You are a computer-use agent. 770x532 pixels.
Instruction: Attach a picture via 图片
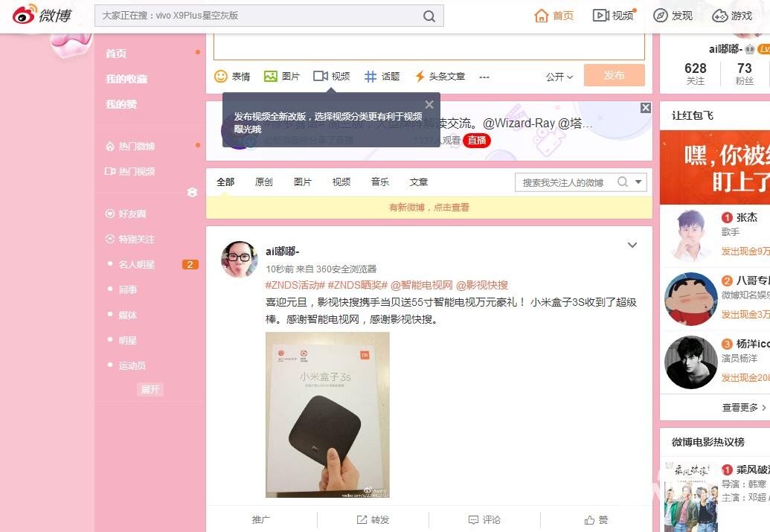pyautogui.click(x=282, y=76)
